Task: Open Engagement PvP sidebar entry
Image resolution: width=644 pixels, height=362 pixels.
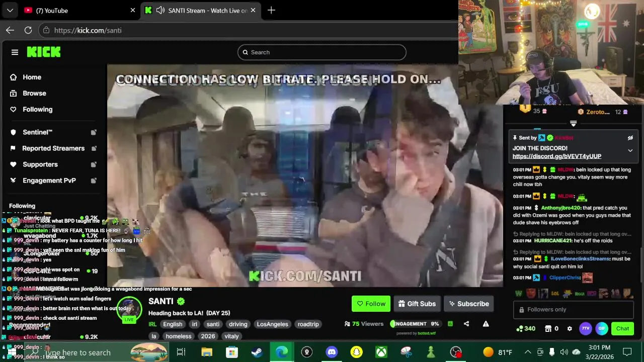Action: 52,180
